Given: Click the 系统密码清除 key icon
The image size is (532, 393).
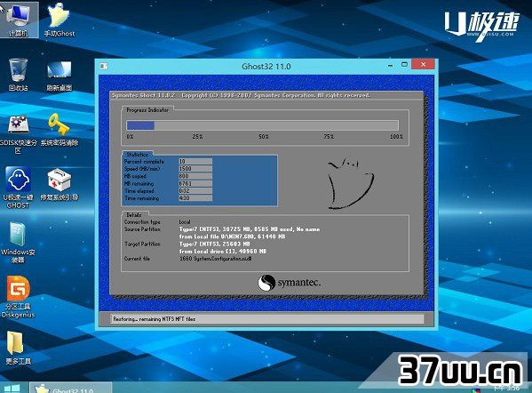Looking at the screenshot, I should (x=59, y=130).
